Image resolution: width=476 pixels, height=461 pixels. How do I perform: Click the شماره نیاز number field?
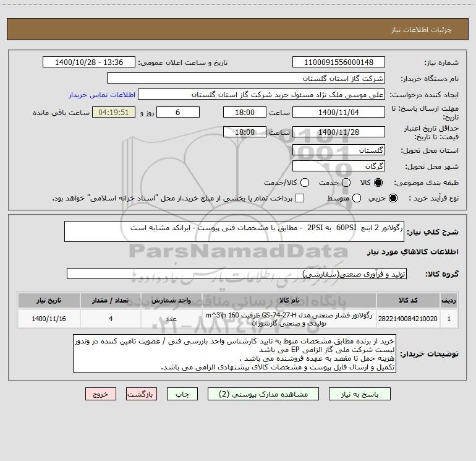[339, 62]
